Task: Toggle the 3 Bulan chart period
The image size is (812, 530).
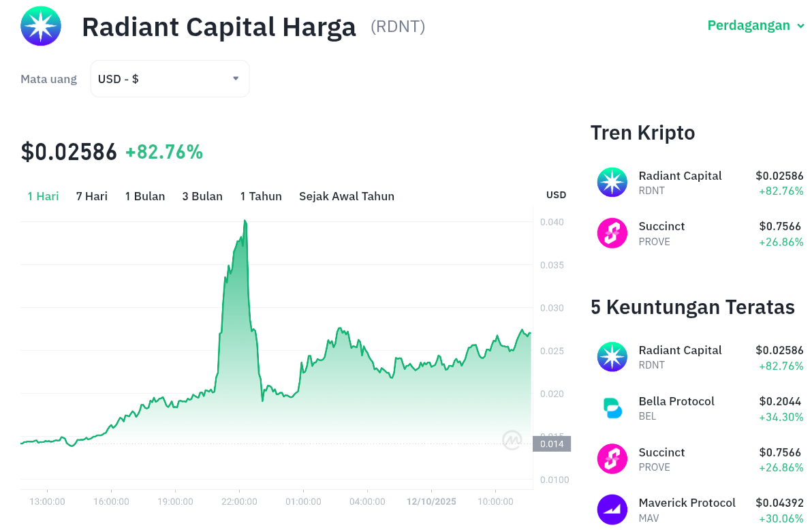Action: [x=202, y=196]
